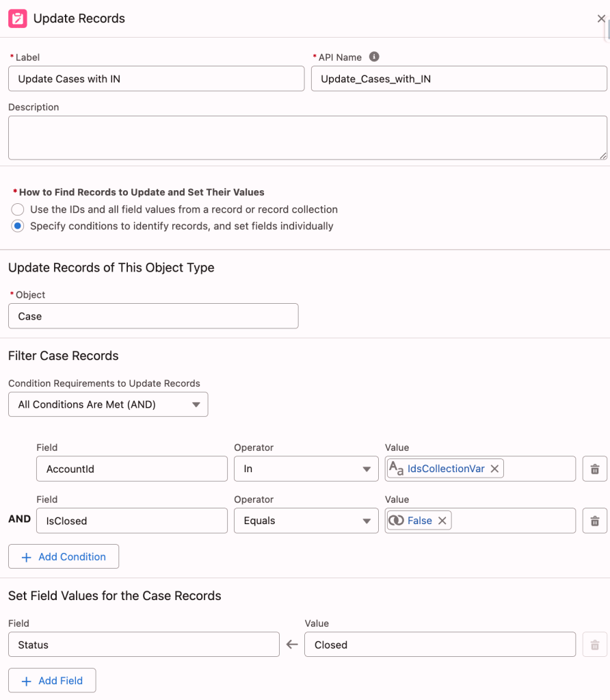Image resolution: width=610 pixels, height=700 pixels.
Task: Select use IDs from record collection option
Action: point(18,209)
